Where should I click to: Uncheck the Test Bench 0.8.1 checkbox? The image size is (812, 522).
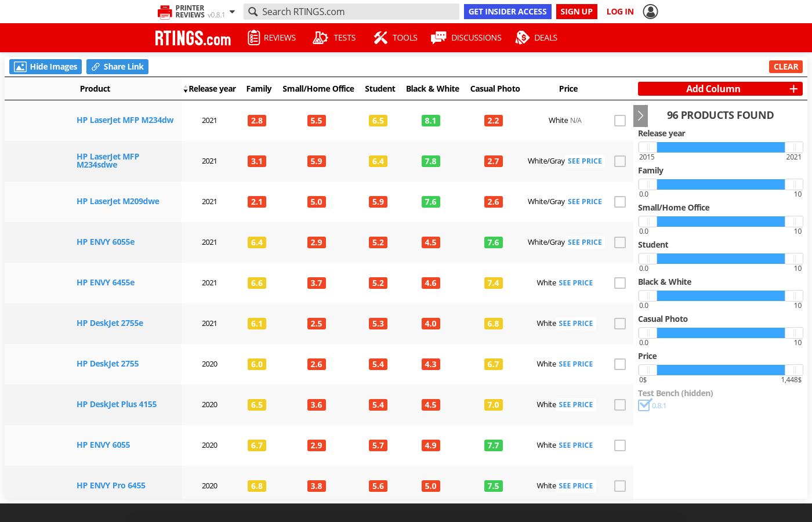point(644,405)
